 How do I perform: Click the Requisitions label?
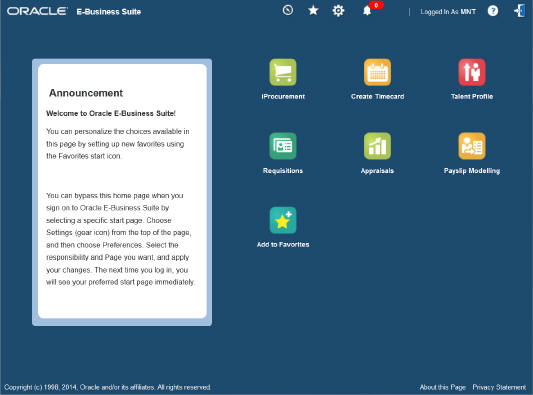(283, 171)
